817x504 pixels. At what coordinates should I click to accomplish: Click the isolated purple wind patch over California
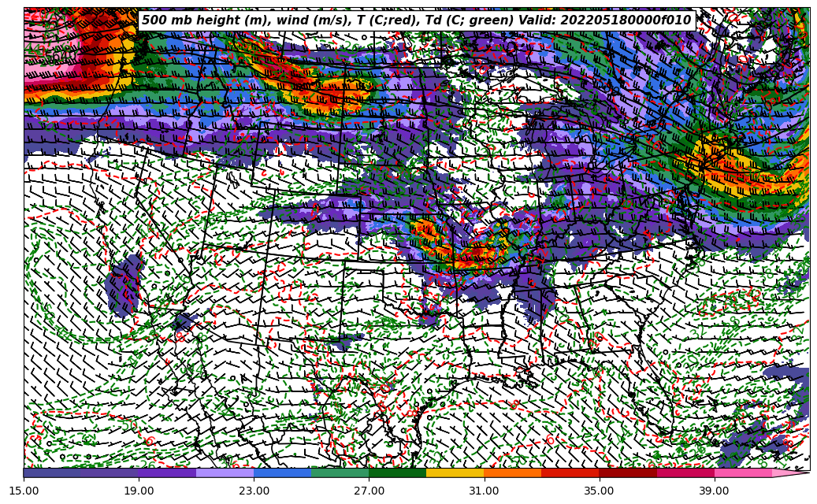click(124, 287)
